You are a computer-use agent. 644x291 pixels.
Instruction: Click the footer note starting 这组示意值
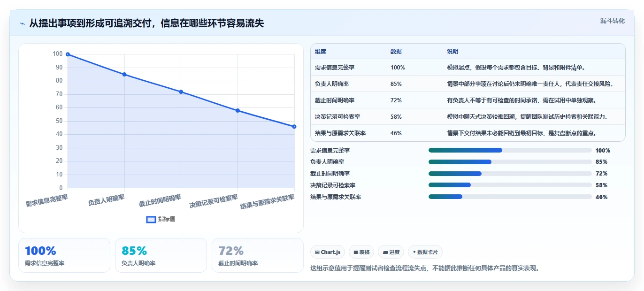coord(425,268)
